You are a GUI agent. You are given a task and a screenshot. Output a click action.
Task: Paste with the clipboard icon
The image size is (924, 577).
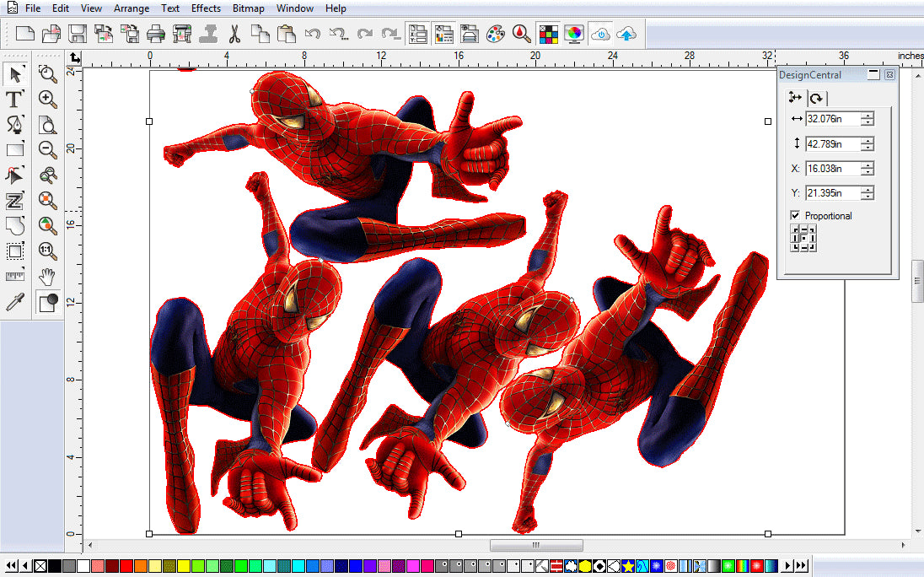pyautogui.click(x=287, y=34)
